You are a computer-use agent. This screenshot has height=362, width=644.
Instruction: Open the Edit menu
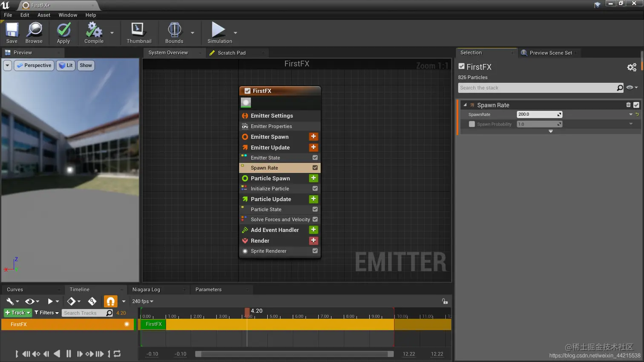click(x=25, y=15)
